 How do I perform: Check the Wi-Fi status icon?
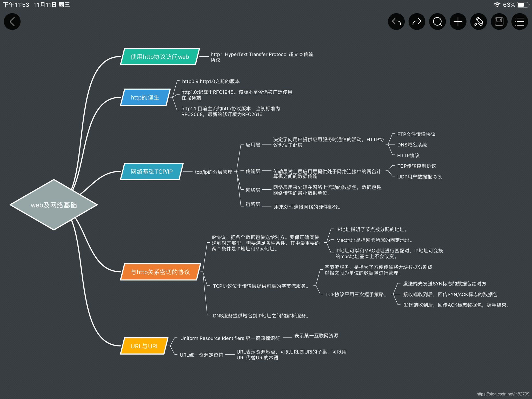coord(497,5)
